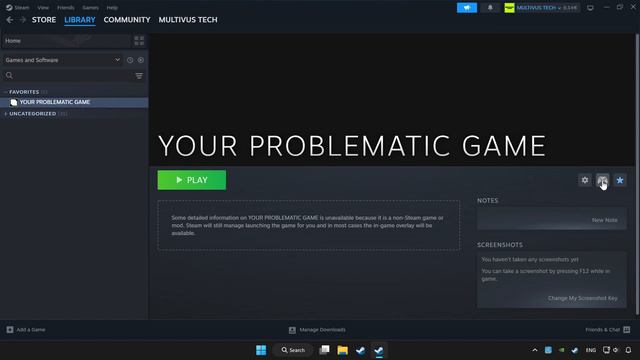Click the ready-to-play filter icon
The height and width of the screenshot is (360, 640).
141,60
